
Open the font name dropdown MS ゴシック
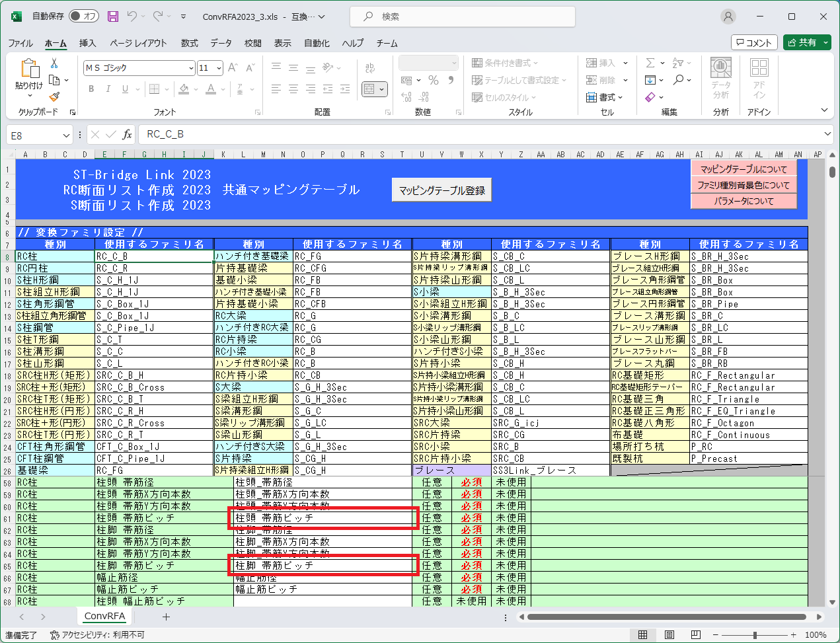click(192, 68)
